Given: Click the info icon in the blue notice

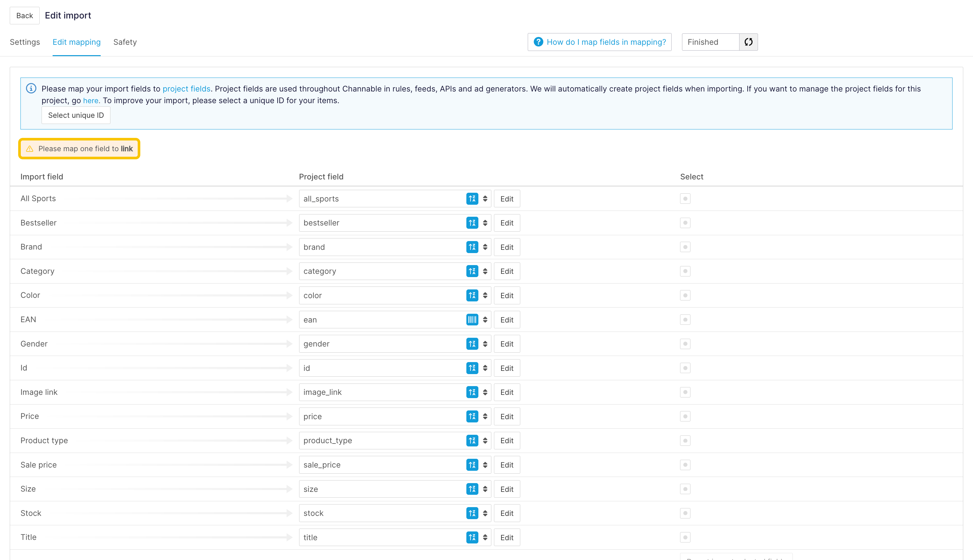Looking at the screenshot, I should (x=31, y=89).
